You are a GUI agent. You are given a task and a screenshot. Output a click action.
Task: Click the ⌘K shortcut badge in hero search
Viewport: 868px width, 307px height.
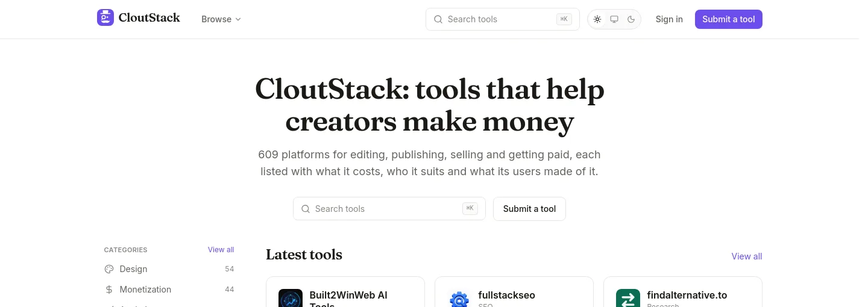(470, 208)
